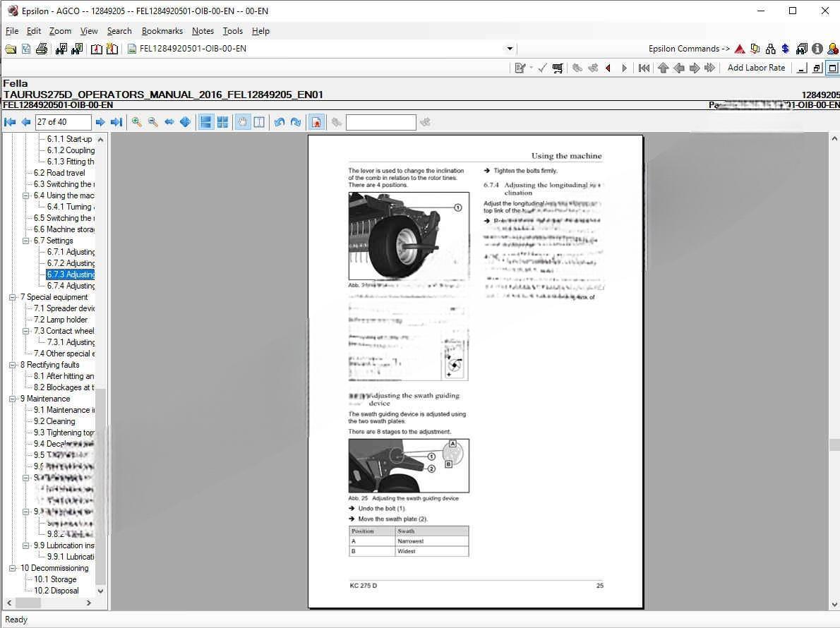Viewport: 840px width, 628px height.
Task: Jump to the last page of the document
Action: point(116,122)
